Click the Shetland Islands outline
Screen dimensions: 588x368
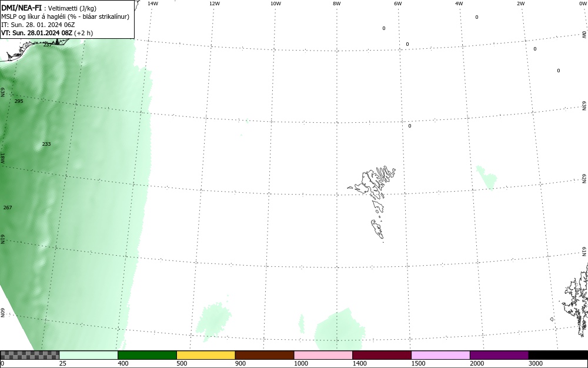[x=576, y=300]
